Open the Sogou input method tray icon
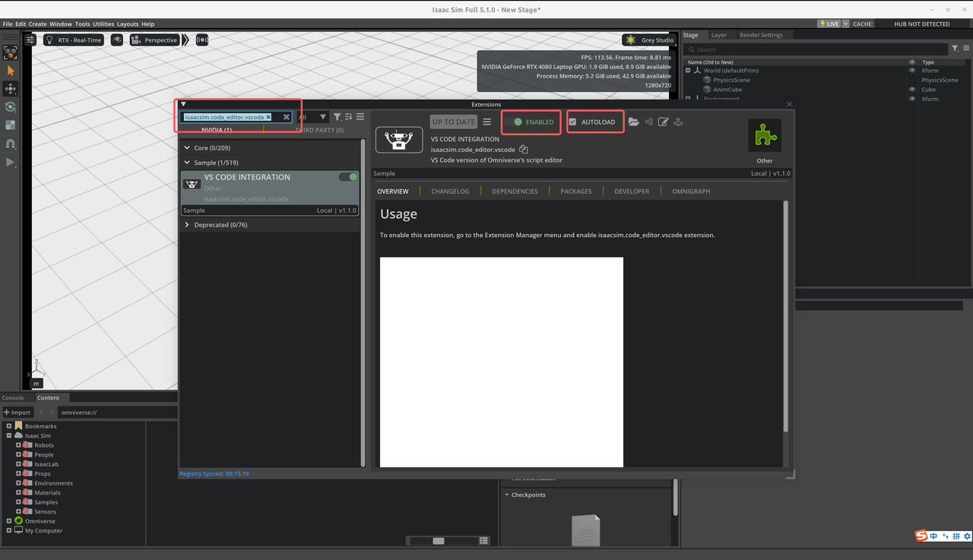This screenshot has width=973, height=560. pyautogui.click(x=922, y=536)
